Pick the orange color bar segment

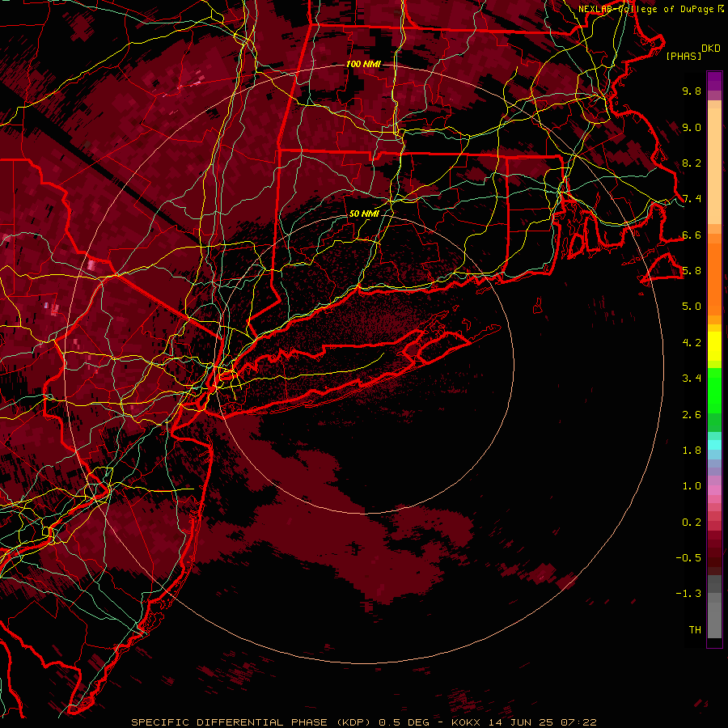(714, 278)
